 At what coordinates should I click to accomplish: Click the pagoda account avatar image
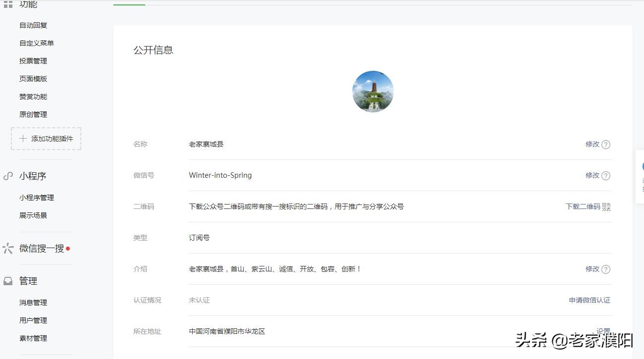click(373, 91)
